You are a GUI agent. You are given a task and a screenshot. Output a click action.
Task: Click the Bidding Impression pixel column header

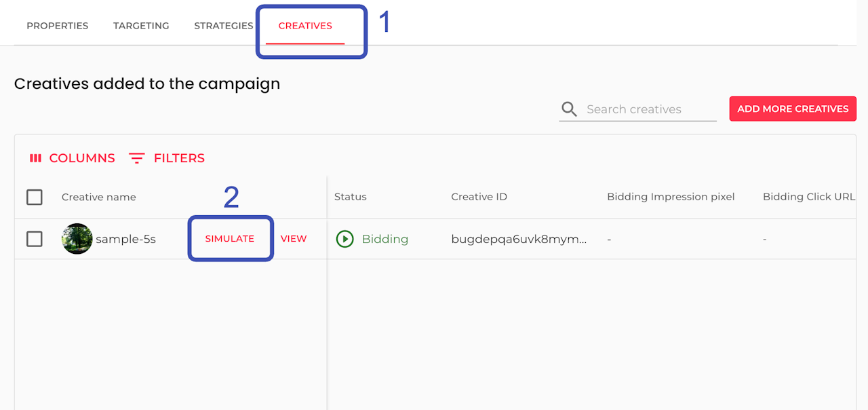[671, 197]
